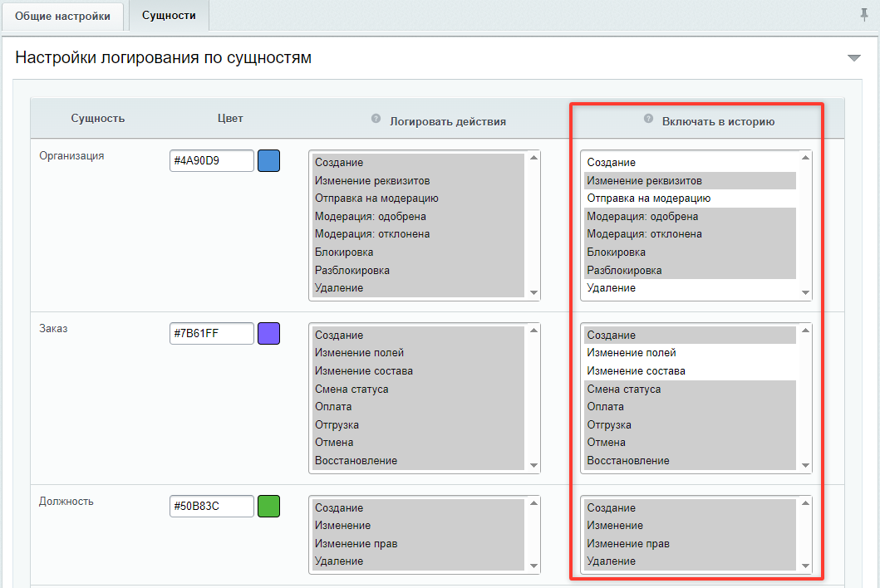
Task: Open help hint beside 'Логировать действия'
Action: (x=376, y=119)
